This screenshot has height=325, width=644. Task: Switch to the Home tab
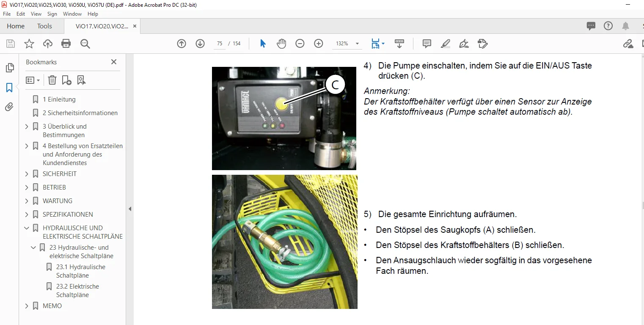point(16,26)
